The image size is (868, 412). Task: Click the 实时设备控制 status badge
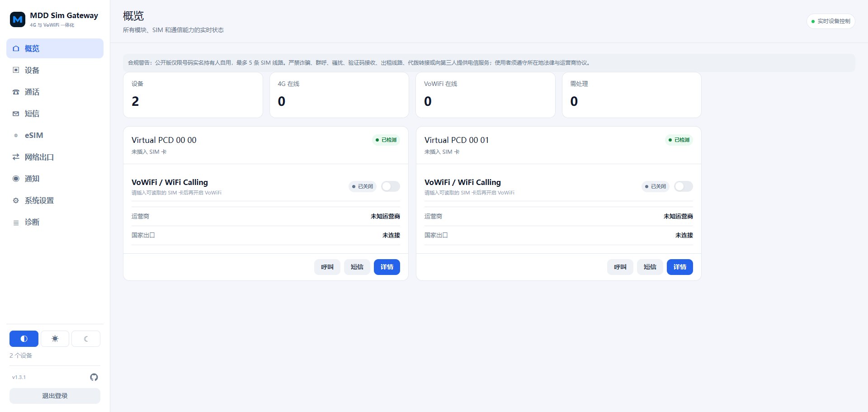coord(831,21)
